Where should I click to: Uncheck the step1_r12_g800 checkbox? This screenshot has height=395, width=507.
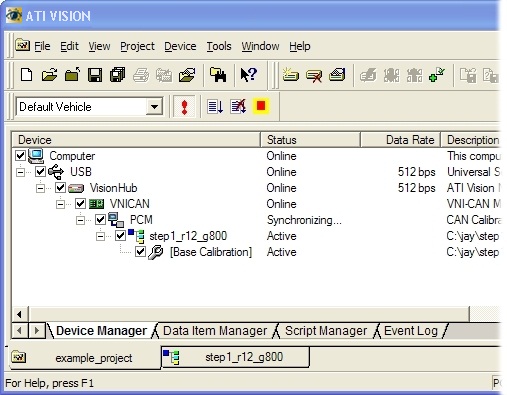120,236
